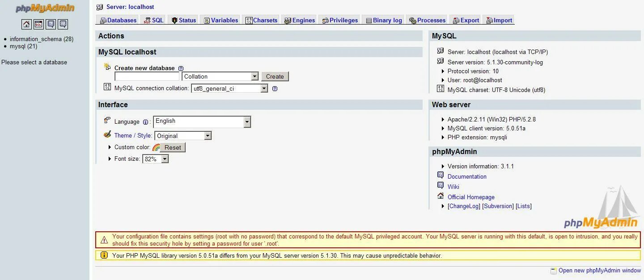Click the help icon next to Create new database

tap(181, 68)
